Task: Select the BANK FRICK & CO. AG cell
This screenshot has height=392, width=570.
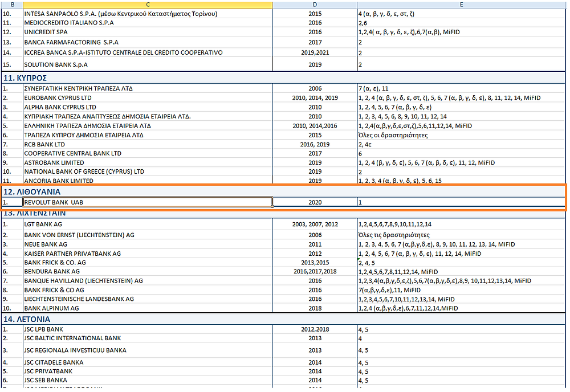Action: [x=148, y=262]
